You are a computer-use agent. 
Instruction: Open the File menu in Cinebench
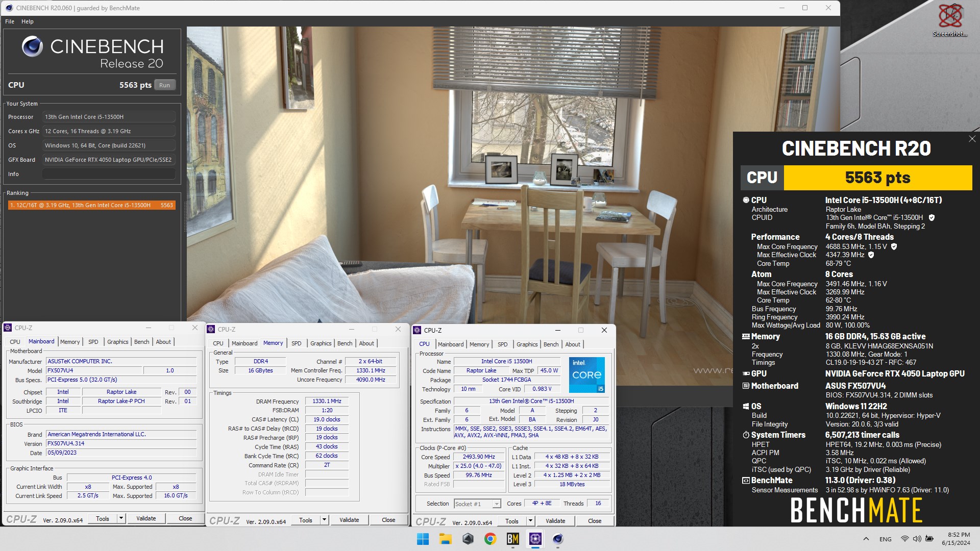point(10,21)
